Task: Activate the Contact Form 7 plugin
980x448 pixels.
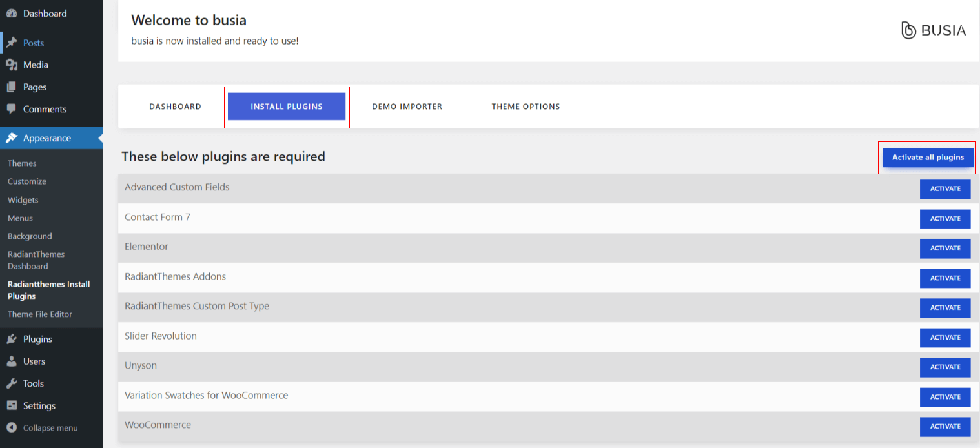Action: (x=944, y=218)
